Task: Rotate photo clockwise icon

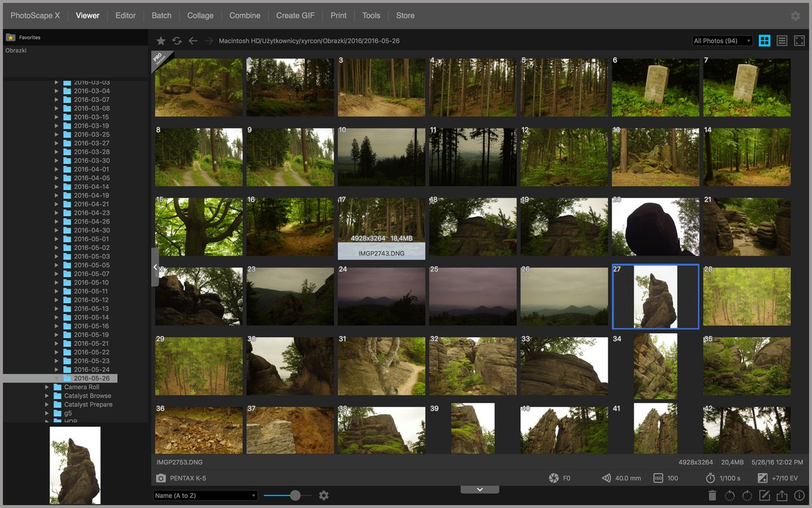Action: point(747,496)
